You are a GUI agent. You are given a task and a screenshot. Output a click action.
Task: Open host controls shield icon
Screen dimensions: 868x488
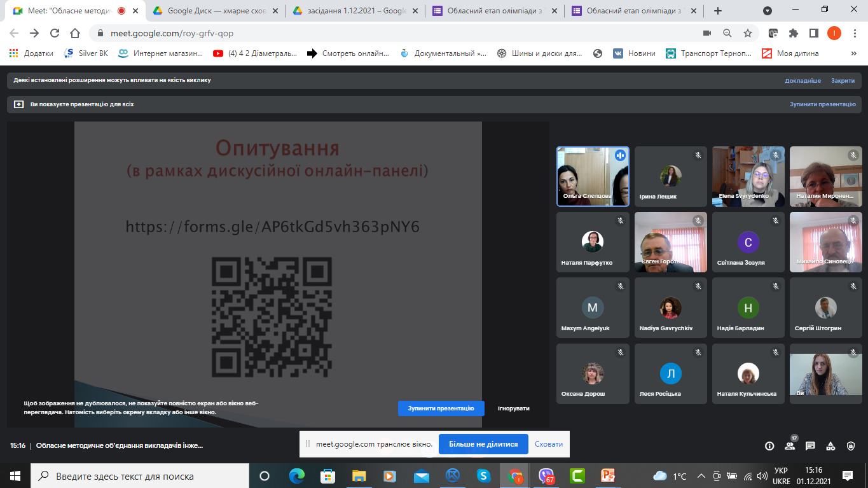(x=851, y=446)
